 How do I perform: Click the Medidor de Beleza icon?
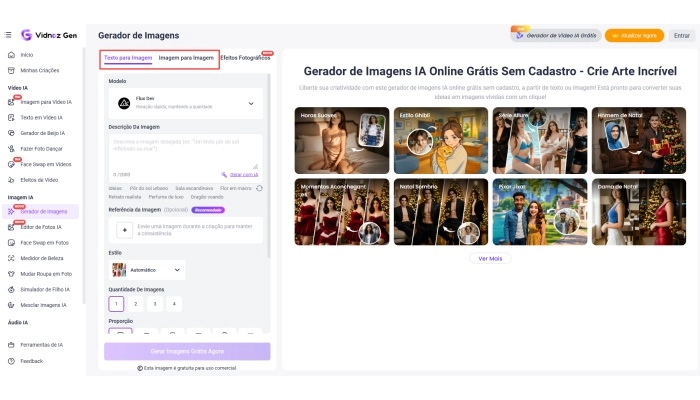click(x=11, y=258)
